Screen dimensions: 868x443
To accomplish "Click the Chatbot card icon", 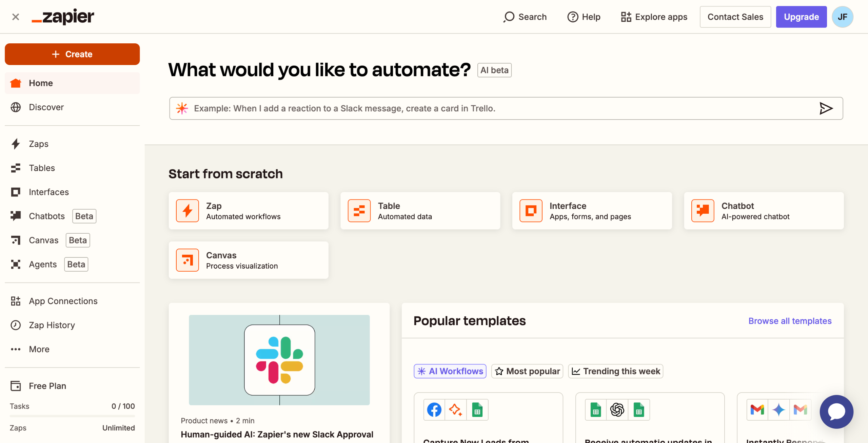I will [703, 211].
